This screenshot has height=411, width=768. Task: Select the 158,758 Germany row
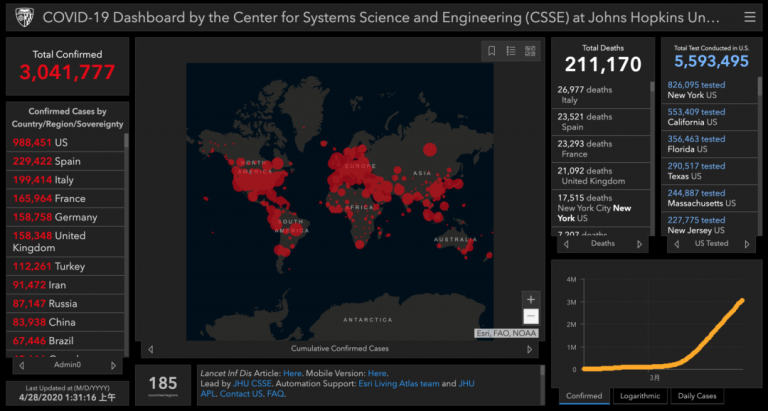[x=65, y=217]
